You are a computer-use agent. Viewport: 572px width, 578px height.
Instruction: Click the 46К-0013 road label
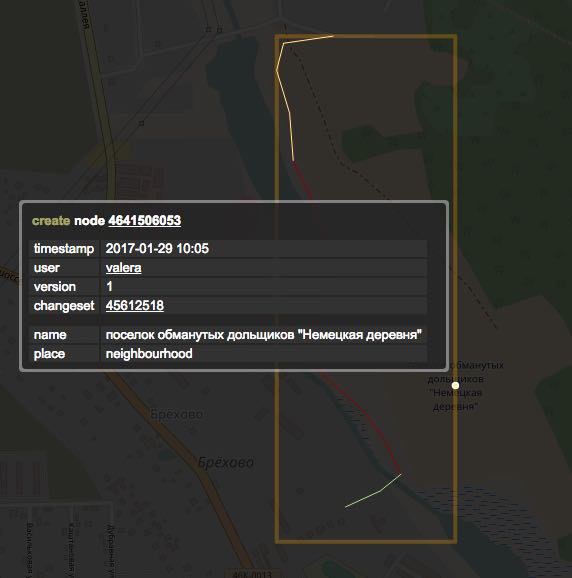pyautogui.click(x=252, y=574)
